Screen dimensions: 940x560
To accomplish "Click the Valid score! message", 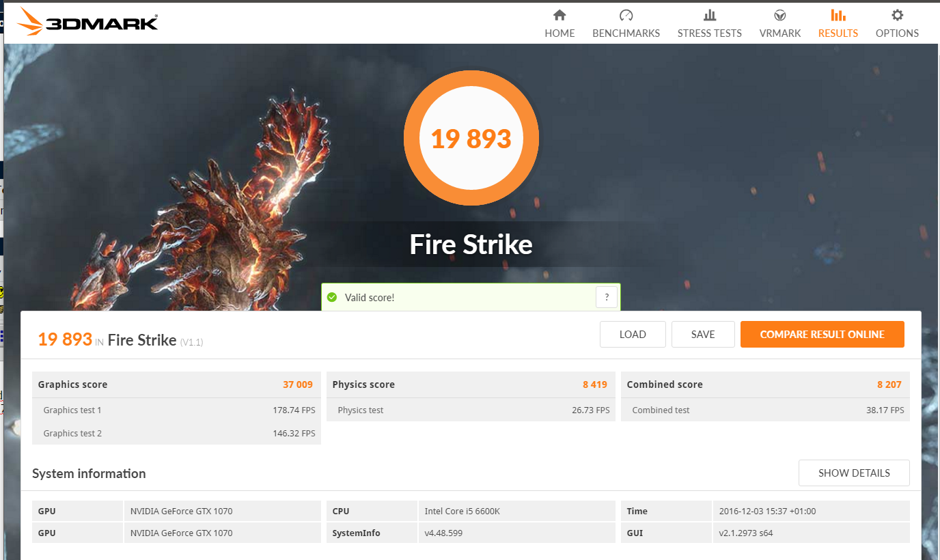I will pyautogui.click(x=369, y=298).
